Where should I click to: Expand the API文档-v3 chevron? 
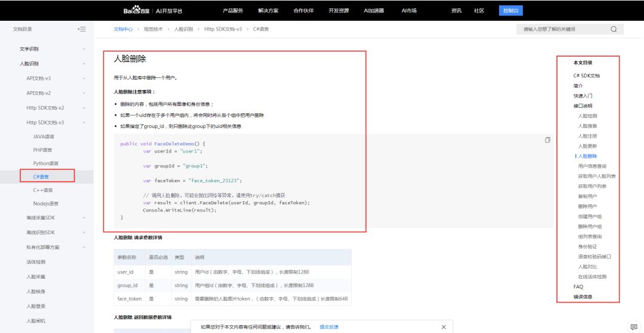(83, 78)
